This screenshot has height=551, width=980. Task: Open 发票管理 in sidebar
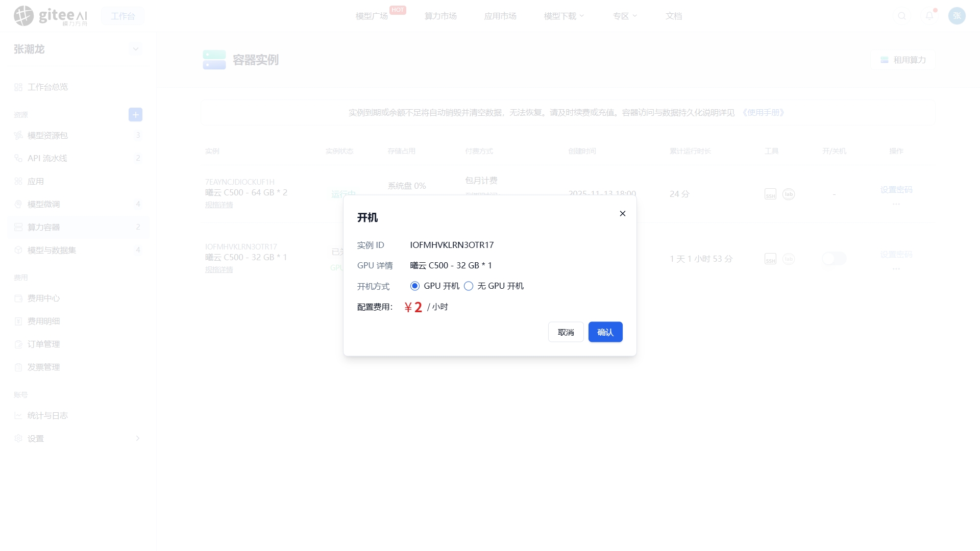[x=78, y=367]
